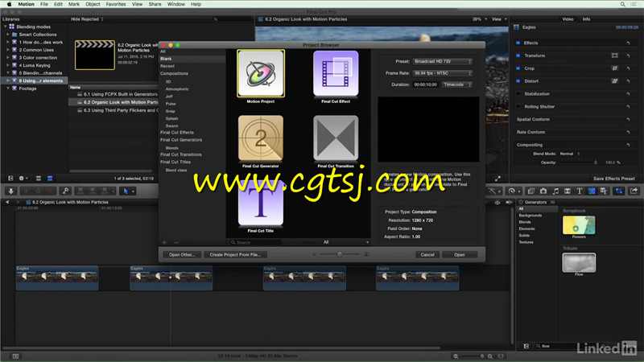Toggle the Effects checkbox in inspector
The height and width of the screenshot is (362, 644).
point(518,43)
